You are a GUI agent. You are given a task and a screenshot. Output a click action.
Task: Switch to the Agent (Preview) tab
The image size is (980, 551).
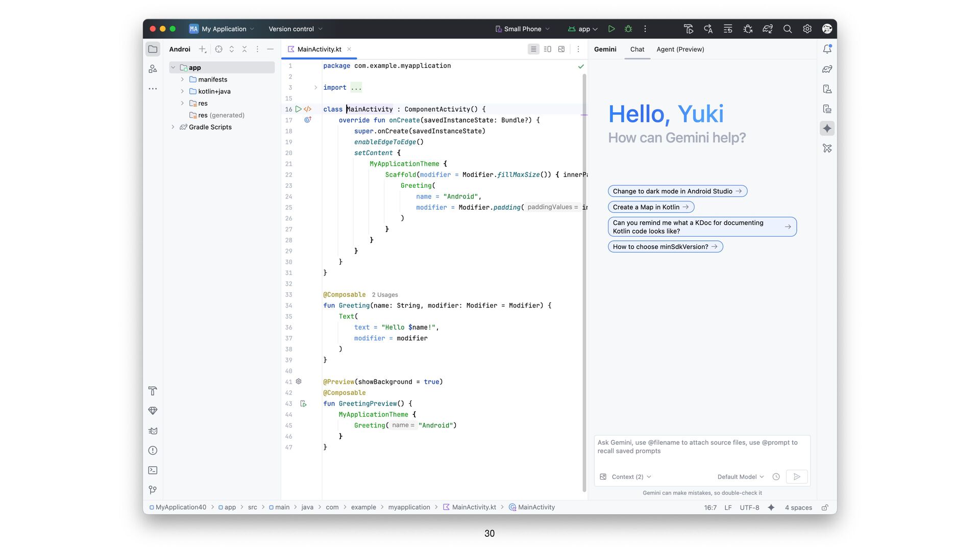point(680,49)
